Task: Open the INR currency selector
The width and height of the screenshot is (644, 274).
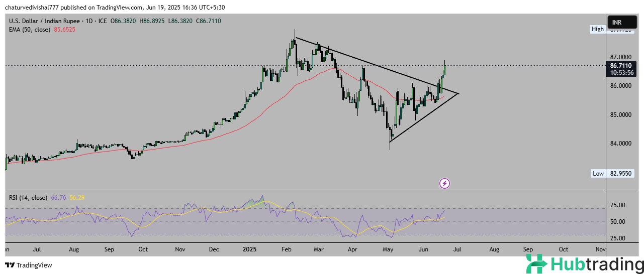Action: coord(621,22)
